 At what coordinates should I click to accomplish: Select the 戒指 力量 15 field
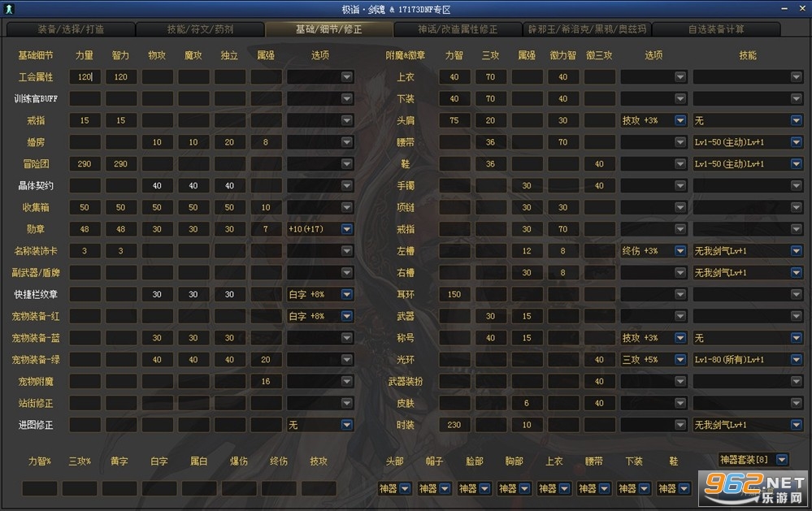(x=85, y=120)
